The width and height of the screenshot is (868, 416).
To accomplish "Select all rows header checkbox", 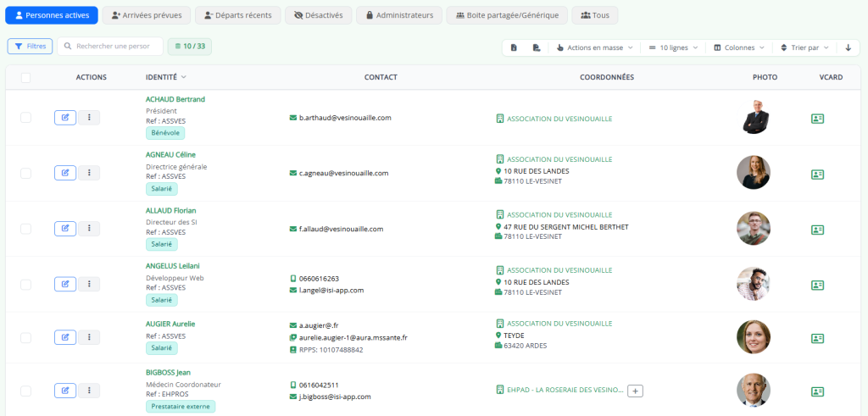I will (x=25, y=78).
